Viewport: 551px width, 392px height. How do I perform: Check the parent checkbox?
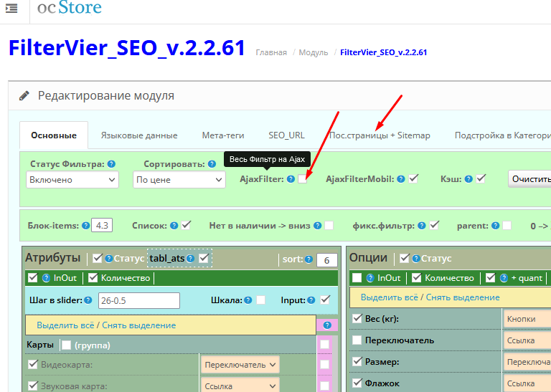coord(507,225)
